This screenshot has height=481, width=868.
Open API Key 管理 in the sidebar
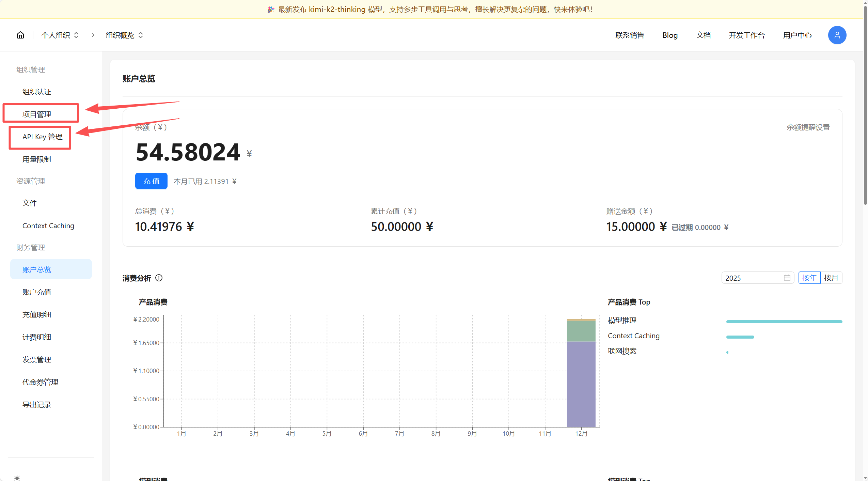(42, 137)
